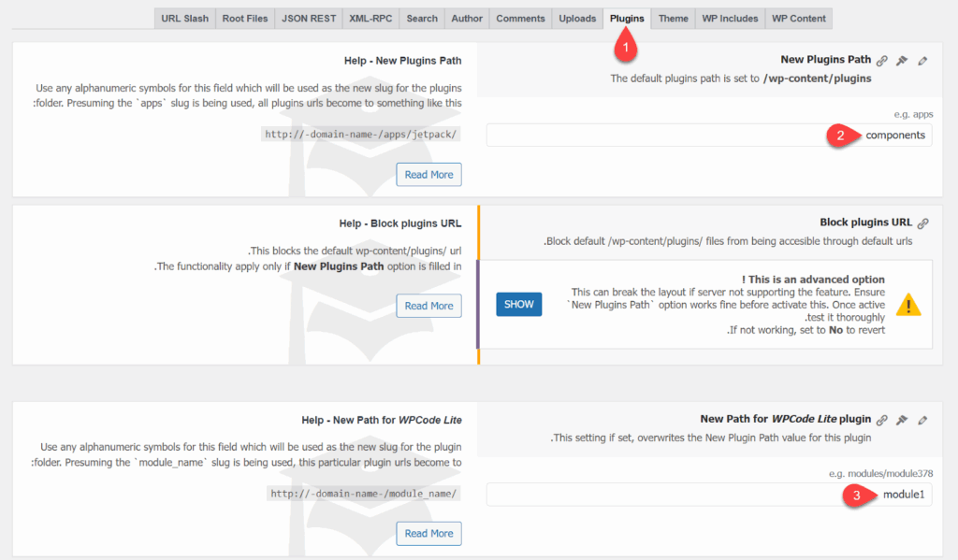Image resolution: width=958 pixels, height=560 pixels.
Task: Switch to the Theme tab
Action: tap(673, 19)
